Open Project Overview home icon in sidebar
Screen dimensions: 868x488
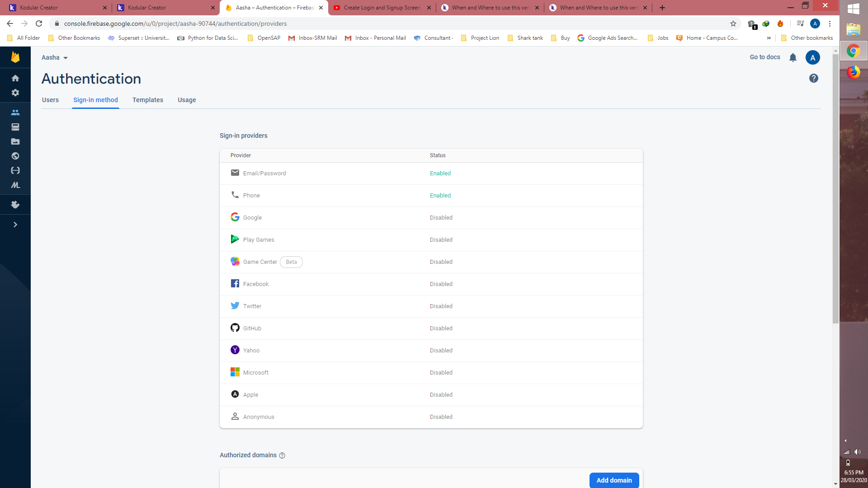15,78
